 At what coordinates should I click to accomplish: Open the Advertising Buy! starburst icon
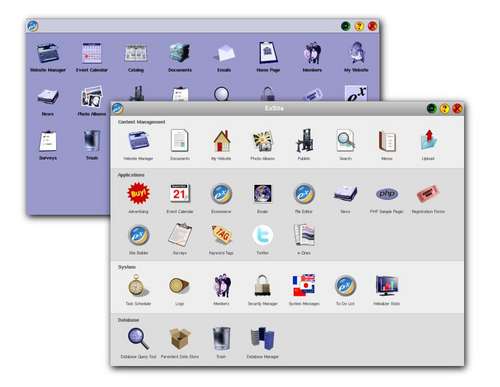138,193
